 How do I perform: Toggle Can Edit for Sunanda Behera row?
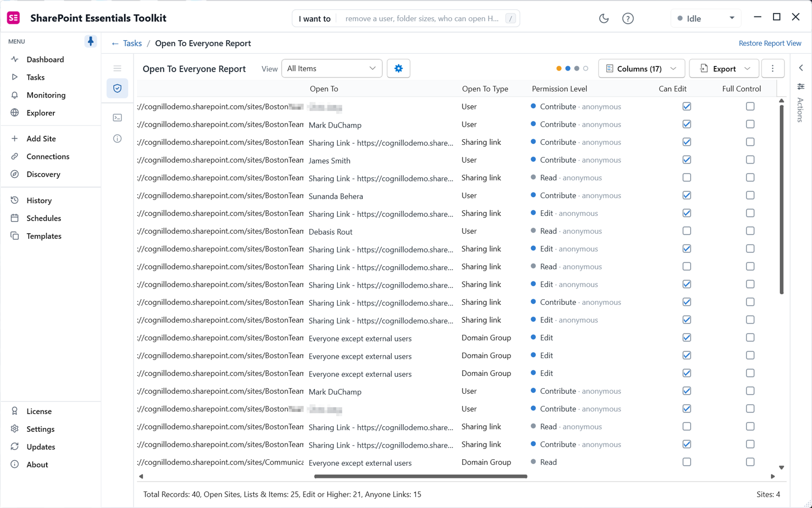(x=687, y=195)
